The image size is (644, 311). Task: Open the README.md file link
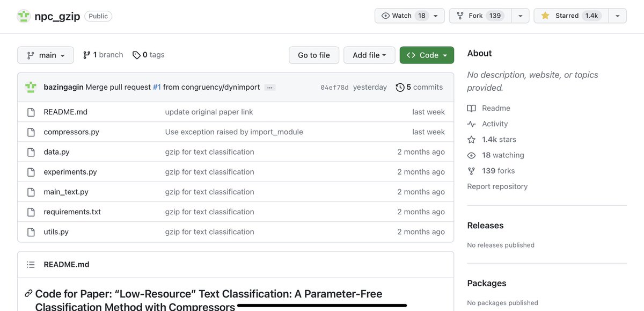click(x=65, y=112)
